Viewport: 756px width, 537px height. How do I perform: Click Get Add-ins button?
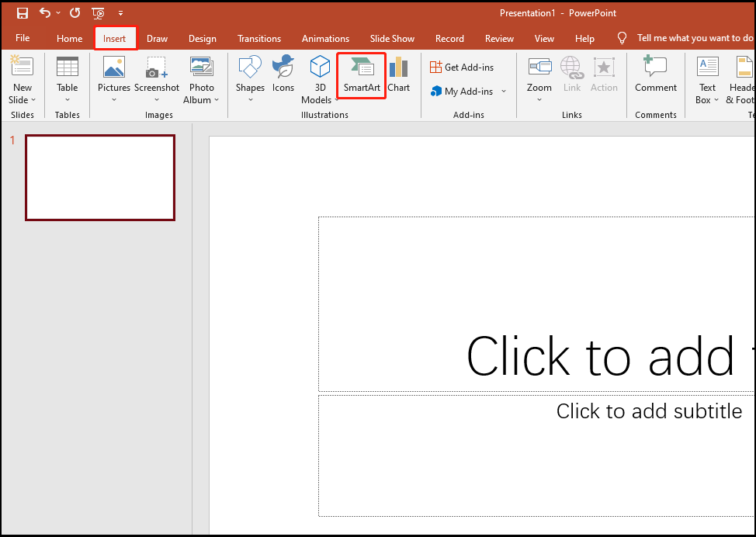click(462, 68)
